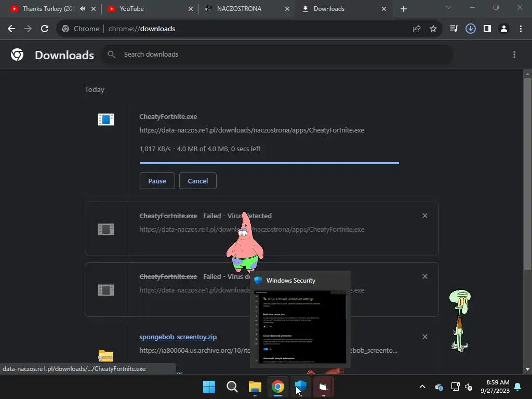Open Chrome's three-dot main menu
Viewport: 532px width, 399px height.
[521, 29]
